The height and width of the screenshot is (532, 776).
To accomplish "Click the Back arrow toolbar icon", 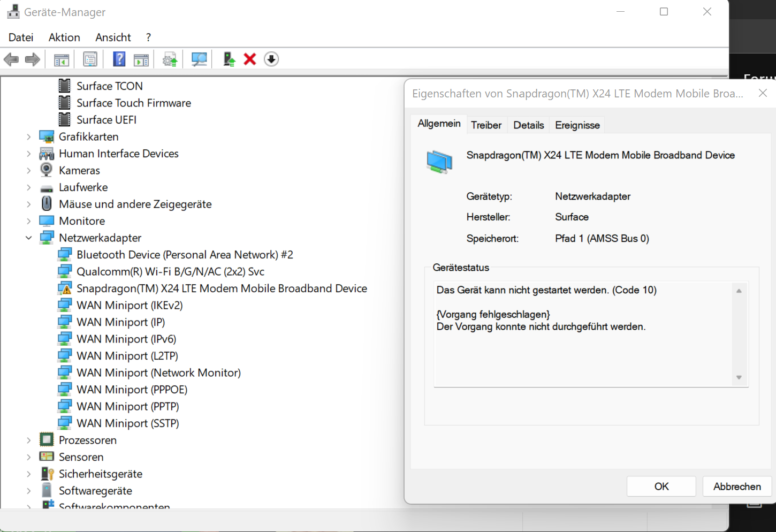I will pyautogui.click(x=11, y=59).
